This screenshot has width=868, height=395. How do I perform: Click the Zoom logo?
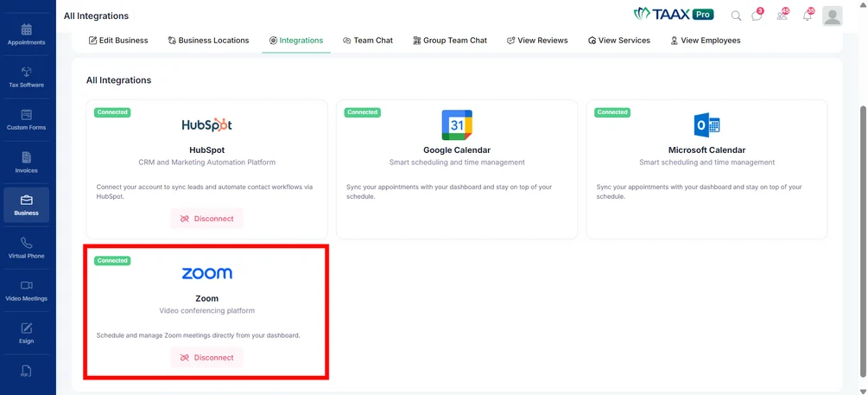pyautogui.click(x=206, y=273)
